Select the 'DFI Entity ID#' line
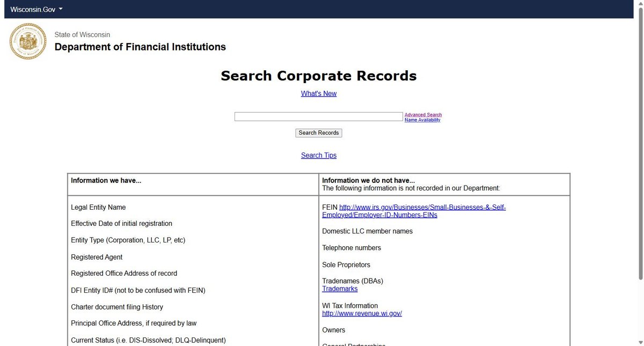The image size is (644, 346). point(138,290)
